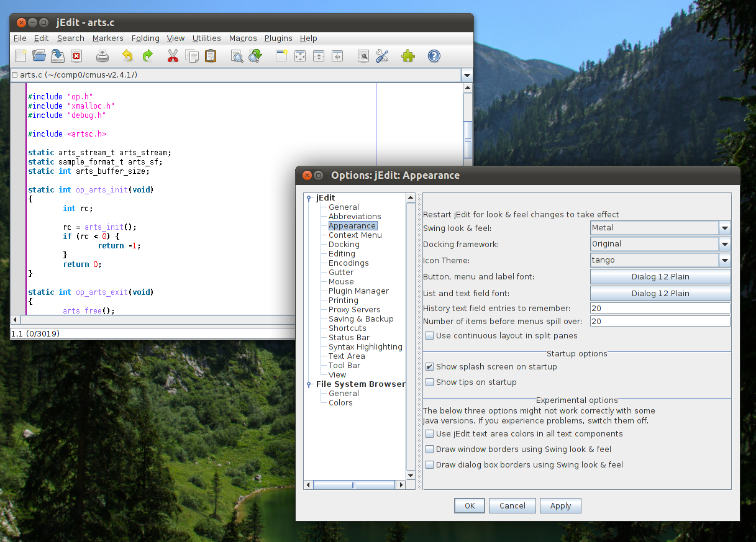Screen dimensions: 756x542
Task: Select Shortcuts in options tree
Action: 347,328
